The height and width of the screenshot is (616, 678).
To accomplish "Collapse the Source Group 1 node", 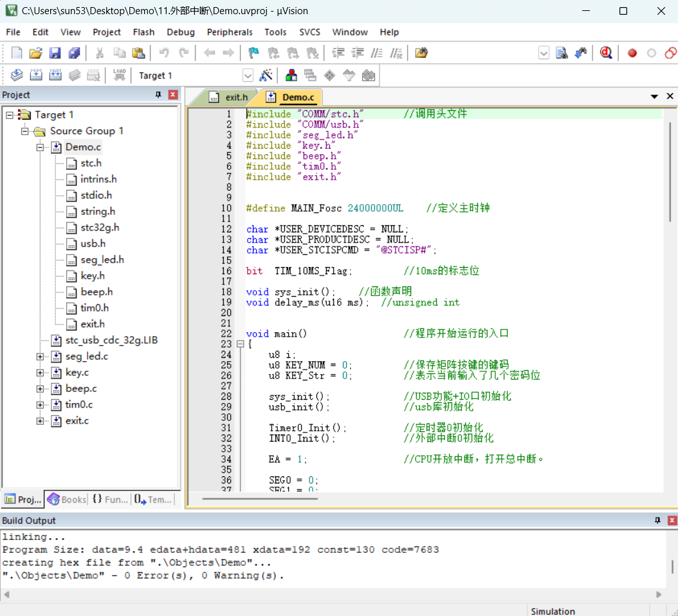I will tap(24, 131).
